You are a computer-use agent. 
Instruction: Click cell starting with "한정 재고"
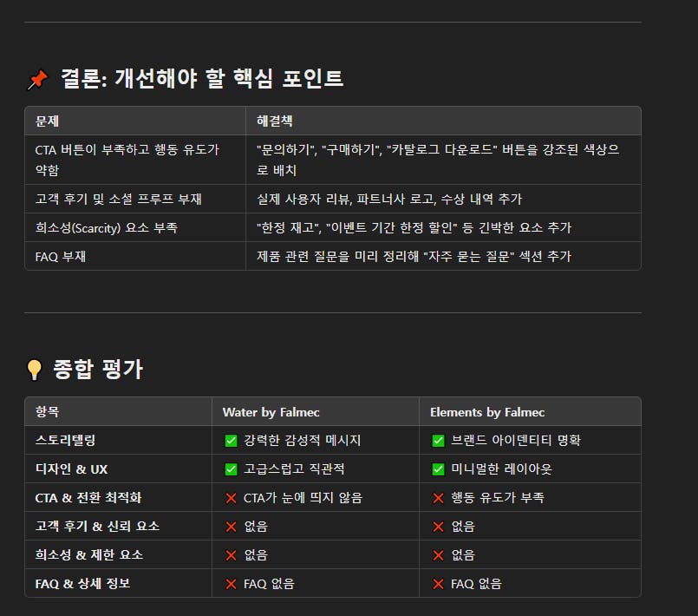click(443, 227)
